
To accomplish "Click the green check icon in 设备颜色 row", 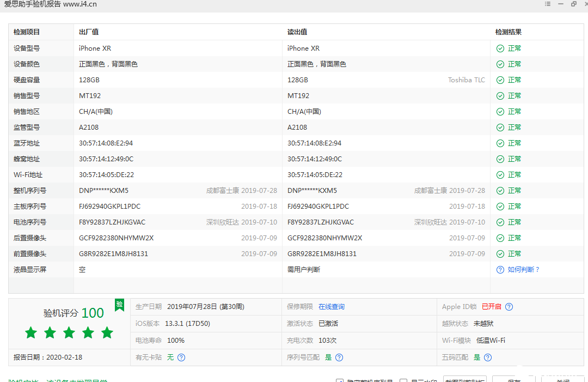I will tap(500, 64).
